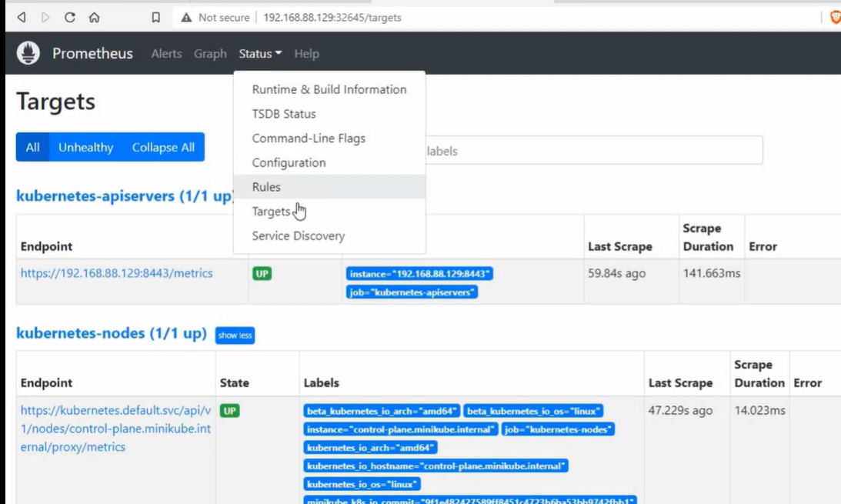Image resolution: width=841 pixels, height=504 pixels.
Task: Click the Prometheus flame logo
Action: pyautogui.click(x=28, y=53)
